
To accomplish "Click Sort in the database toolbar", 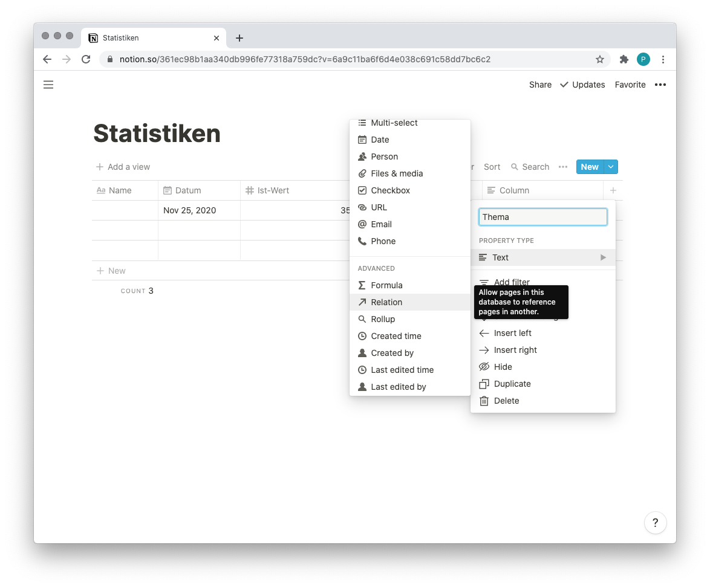I will click(x=492, y=167).
